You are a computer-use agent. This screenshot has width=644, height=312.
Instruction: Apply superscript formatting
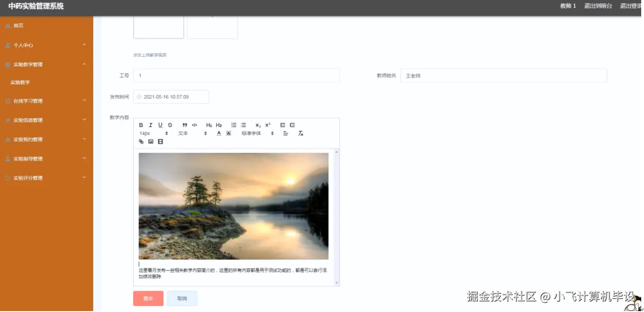coord(268,125)
